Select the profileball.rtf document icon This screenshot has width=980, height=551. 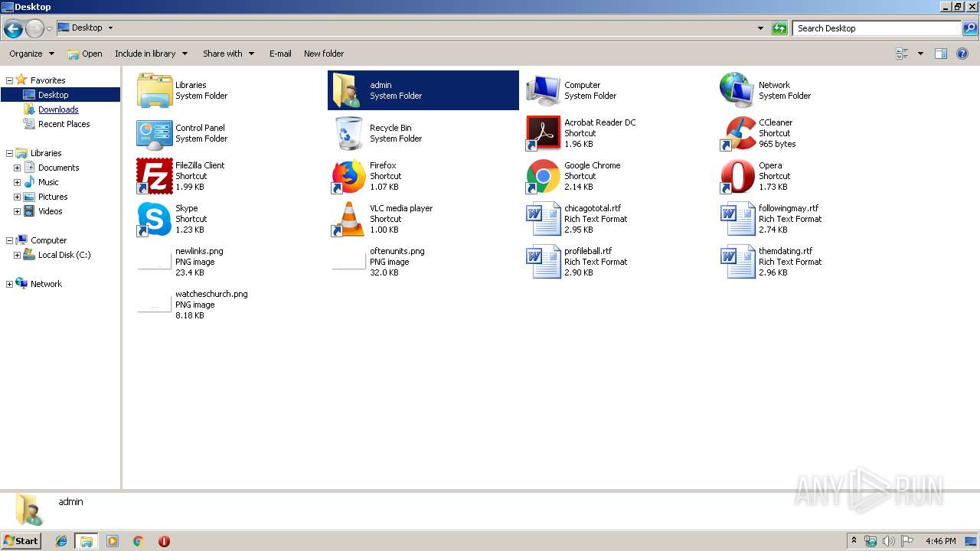pos(544,262)
